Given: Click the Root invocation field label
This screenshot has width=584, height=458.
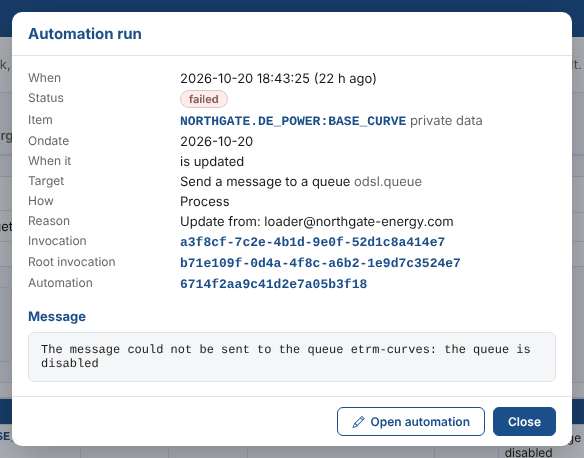Looking at the screenshot, I should point(72,262).
